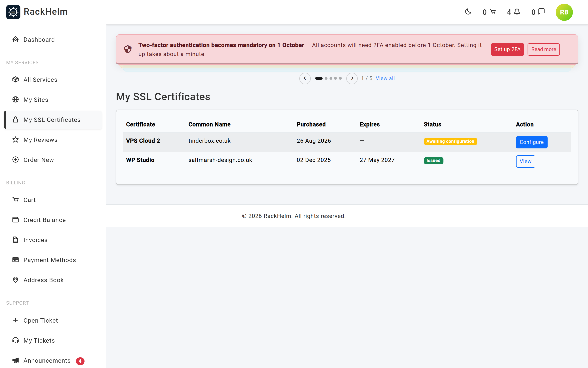Viewport: 588px width, 368px height.
Task: Select the first carousel indicator pill
Action: (319, 78)
